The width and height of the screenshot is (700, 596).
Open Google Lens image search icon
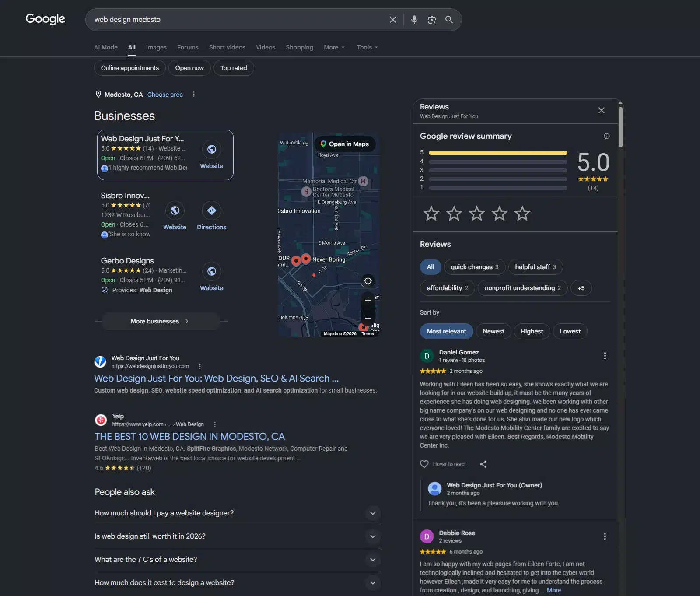[x=431, y=20]
